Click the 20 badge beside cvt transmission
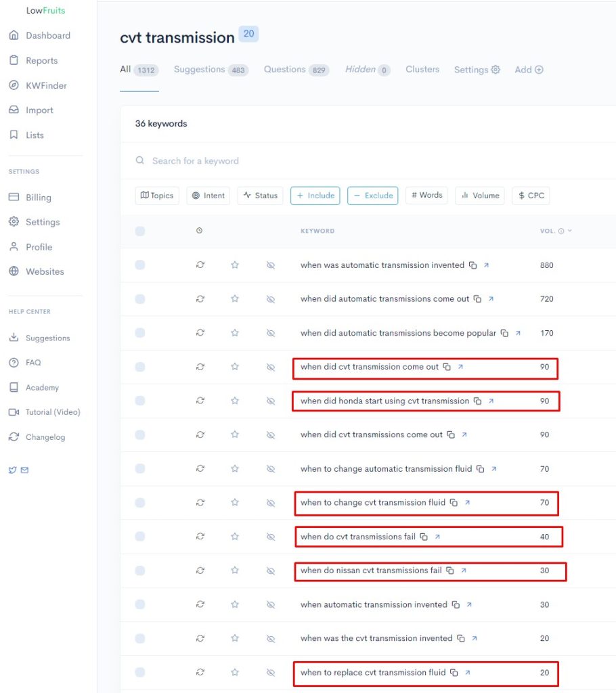The height and width of the screenshot is (693, 616). click(248, 34)
